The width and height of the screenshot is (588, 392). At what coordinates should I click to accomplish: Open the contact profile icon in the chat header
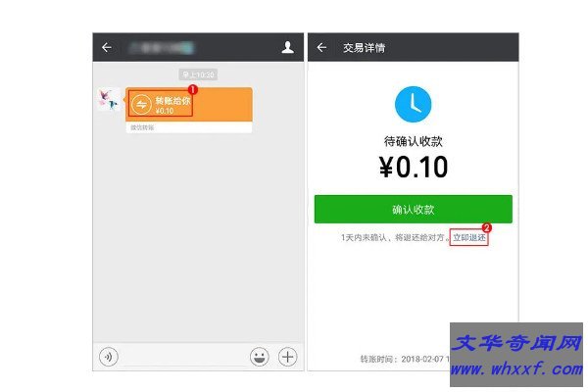point(287,47)
